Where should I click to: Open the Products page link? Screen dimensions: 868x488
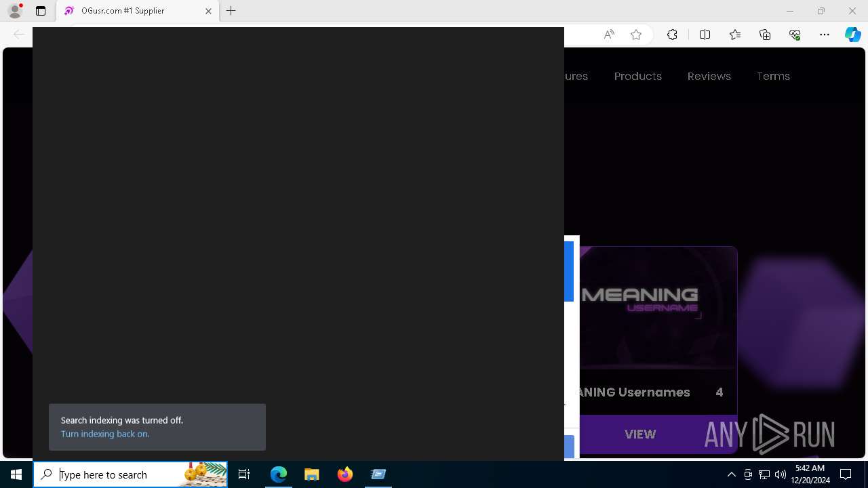point(638,76)
